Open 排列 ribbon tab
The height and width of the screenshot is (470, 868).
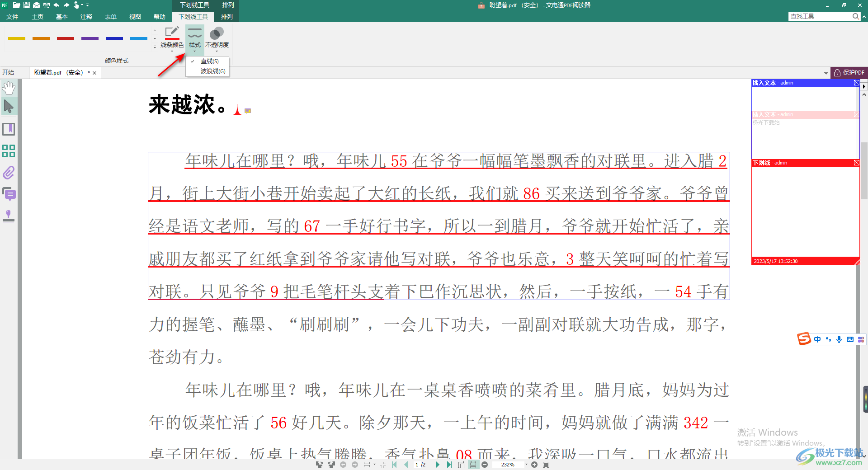[x=227, y=17]
